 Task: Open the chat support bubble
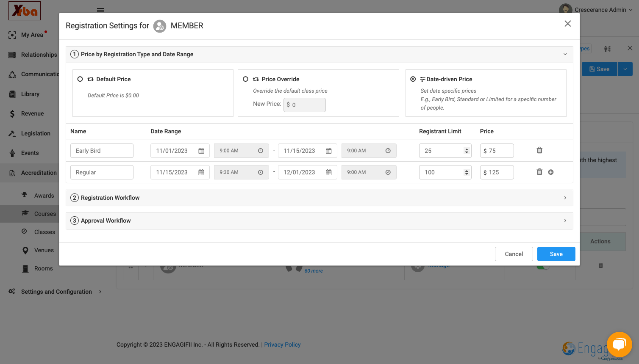coord(619,345)
